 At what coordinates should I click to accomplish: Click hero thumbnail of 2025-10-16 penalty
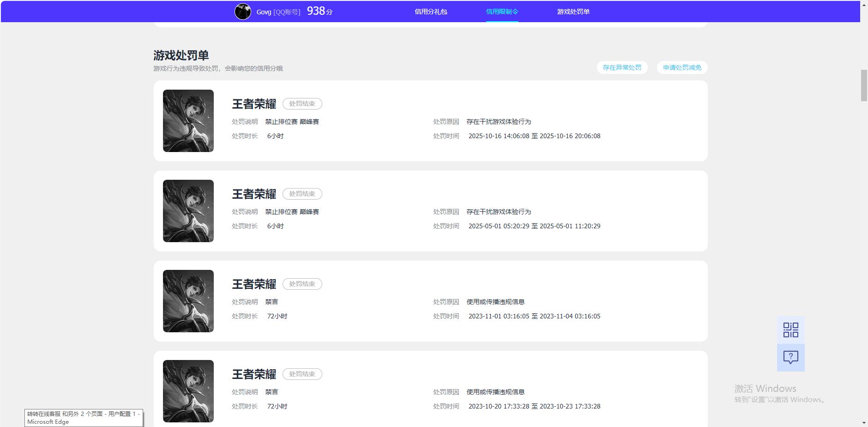tap(188, 121)
